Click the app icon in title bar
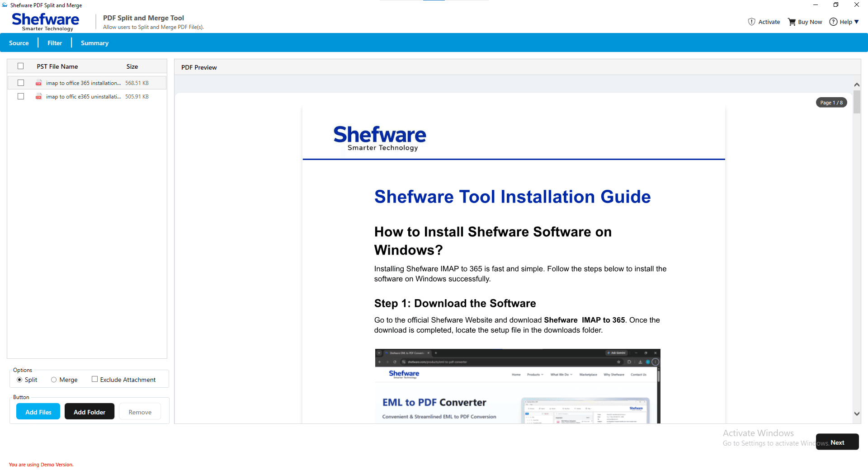The image size is (868, 470). (x=5, y=5)
